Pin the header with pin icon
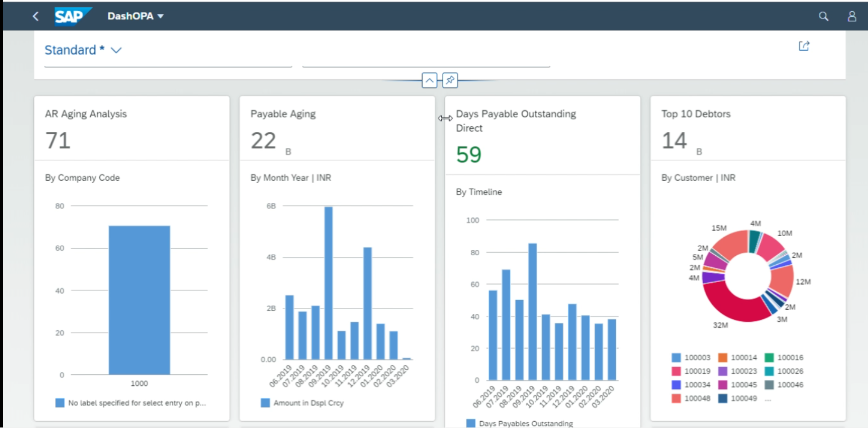 (450, 80)
